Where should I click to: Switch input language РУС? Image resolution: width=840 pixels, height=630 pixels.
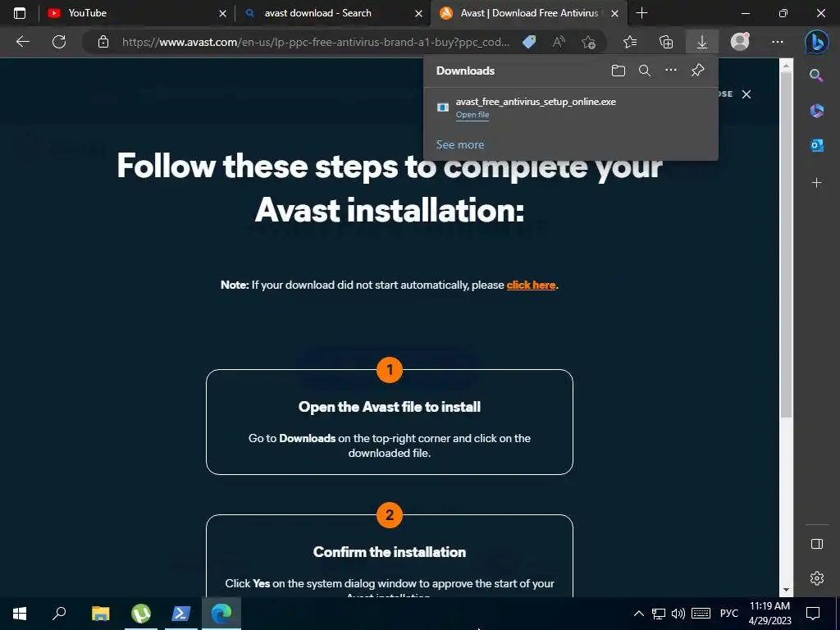pyautogui.click(x=728, y=614)
